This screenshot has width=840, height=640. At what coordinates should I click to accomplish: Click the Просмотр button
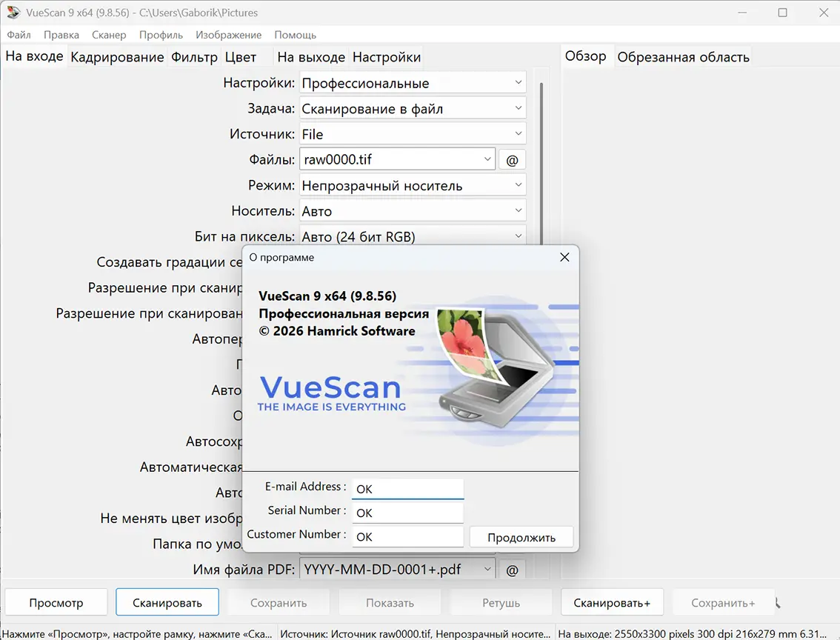coord(56,602)
